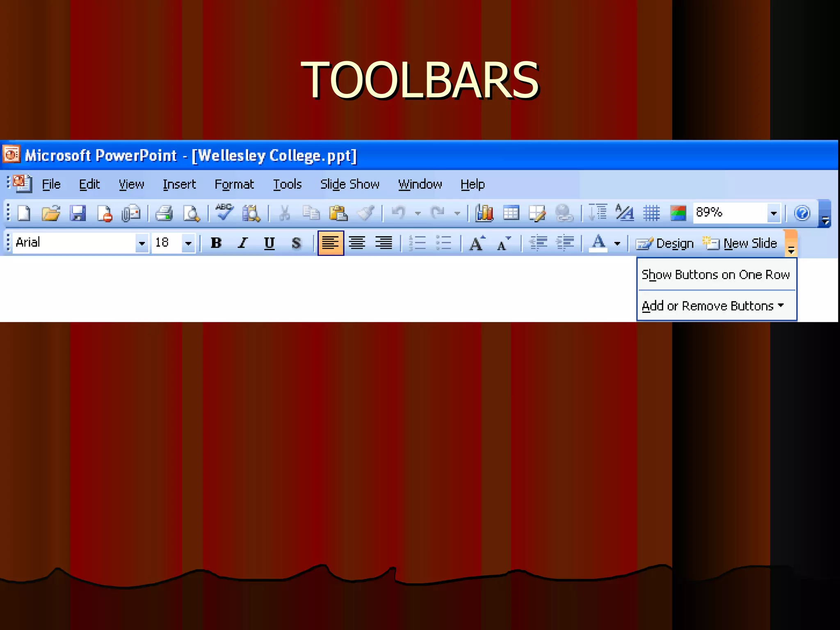Apply the Font Color letter A button
Viewport: 840px width, 630px height.
(x=598, y=243)
